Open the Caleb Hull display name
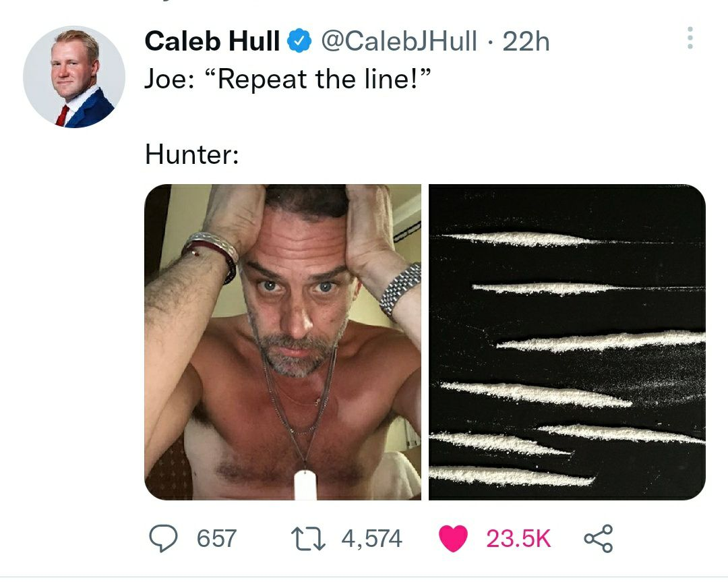728x582 pixels. click(212, 42)
